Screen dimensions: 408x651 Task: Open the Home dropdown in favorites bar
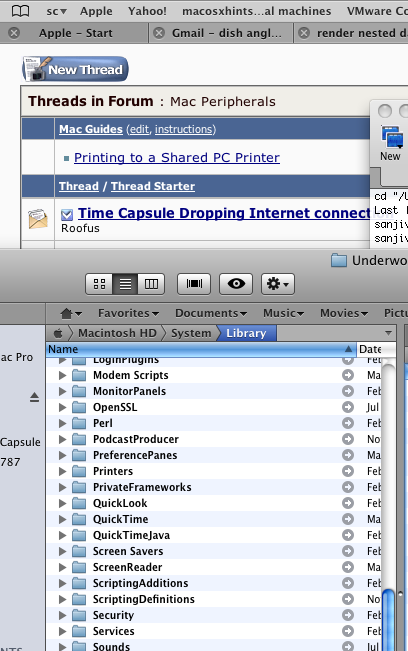(x=71, y=313)
